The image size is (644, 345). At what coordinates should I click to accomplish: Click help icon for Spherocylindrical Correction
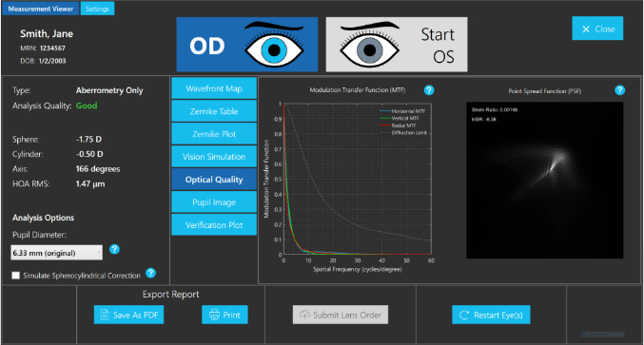(x=150, y=273)
